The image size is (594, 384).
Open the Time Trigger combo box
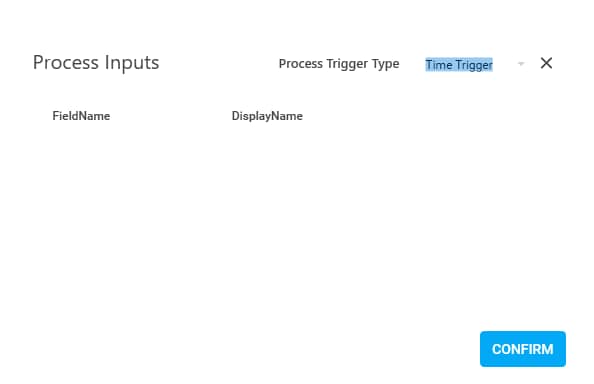pos(475,64)
